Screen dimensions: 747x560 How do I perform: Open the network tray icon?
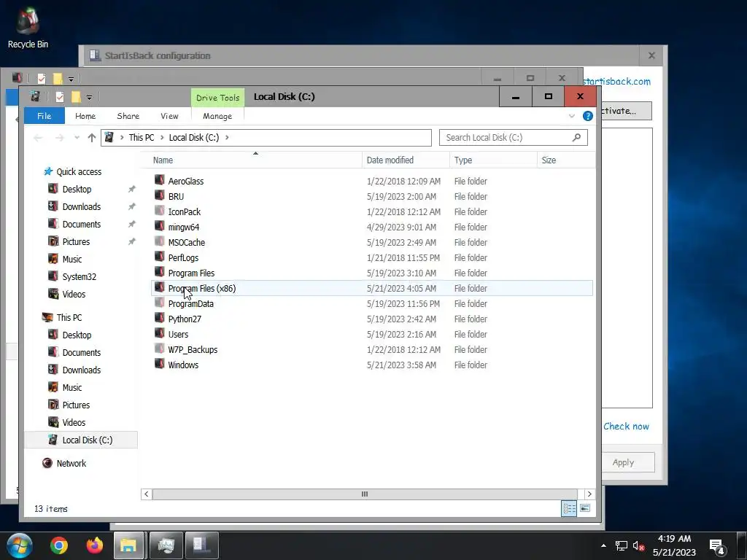pyautogui.click(x=622, y=545)
